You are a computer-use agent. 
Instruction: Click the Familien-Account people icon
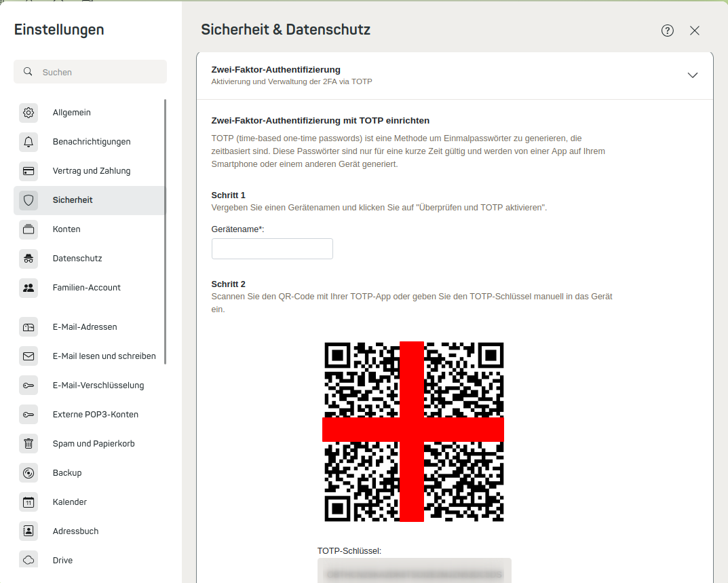tap(28, 288)
